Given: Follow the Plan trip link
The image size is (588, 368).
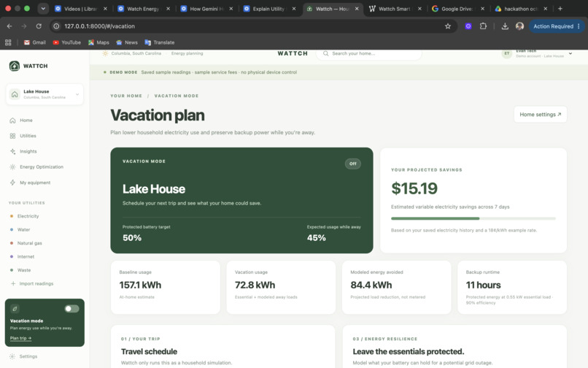Looking at the screenshot, I should [x=20, y=338].
